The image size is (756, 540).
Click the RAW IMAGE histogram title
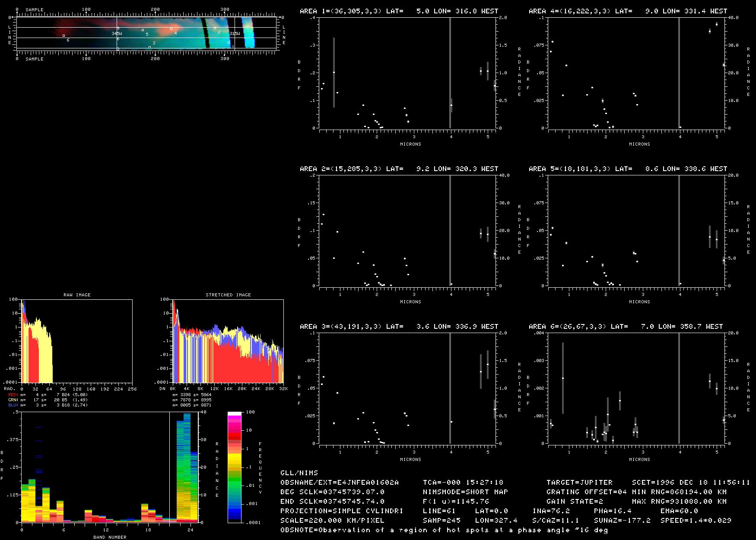(x=77, y=295)
